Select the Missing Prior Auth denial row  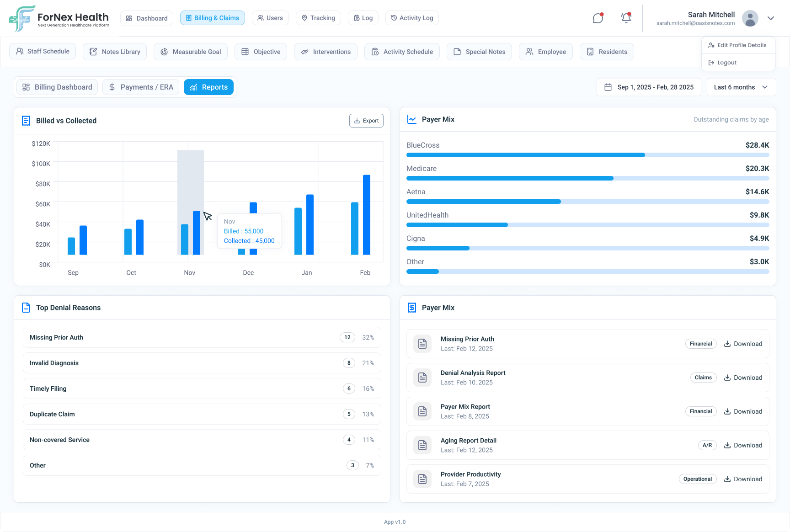click(202, 337)
